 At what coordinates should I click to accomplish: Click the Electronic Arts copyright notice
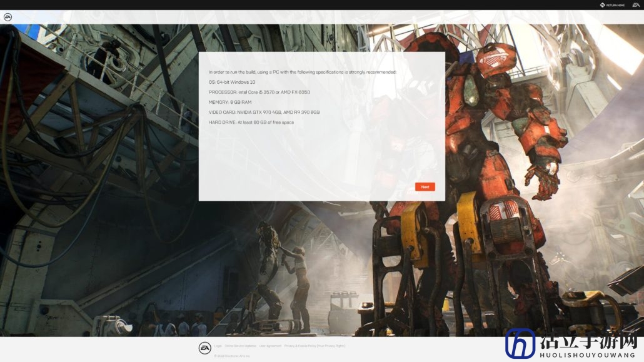(232, 356)
